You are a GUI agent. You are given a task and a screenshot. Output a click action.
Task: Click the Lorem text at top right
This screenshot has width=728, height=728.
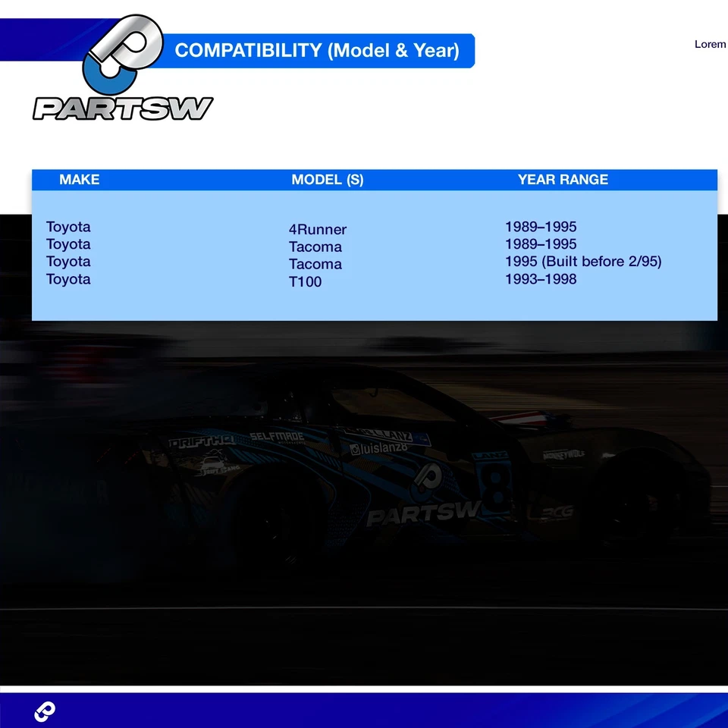point(710,44)
